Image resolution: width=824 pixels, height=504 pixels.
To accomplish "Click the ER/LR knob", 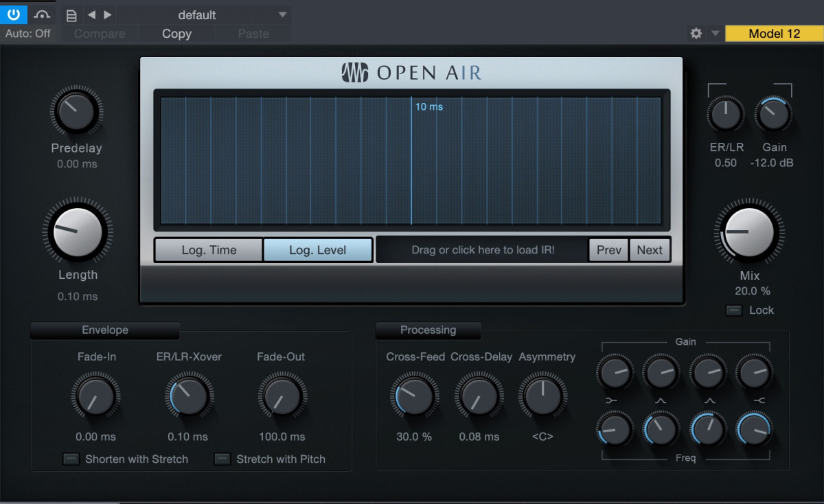I will click(x=726, y=113).
